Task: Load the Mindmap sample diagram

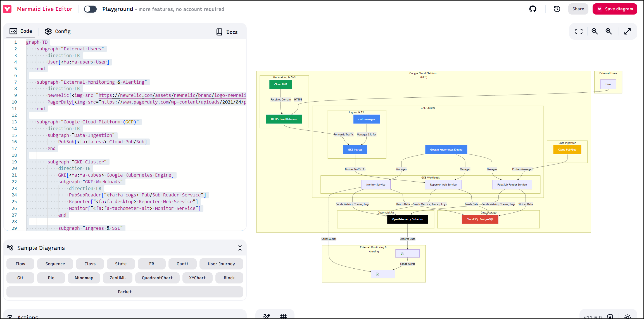Action: pyautogui.click(x=84, y=278)
